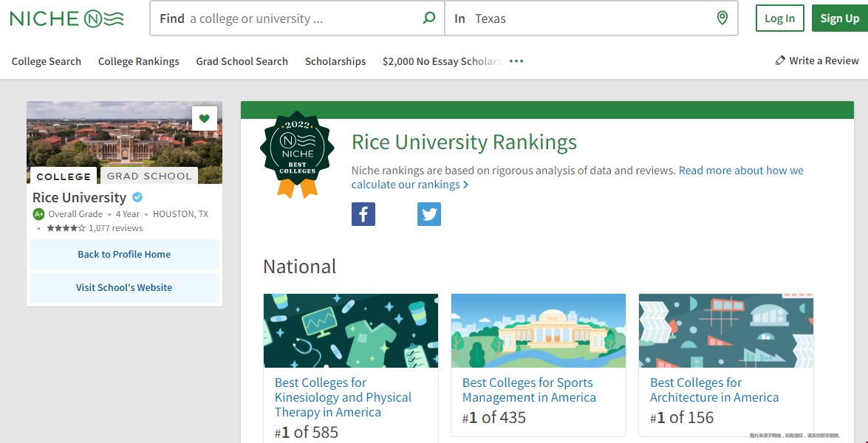Screen dimensions: 868x443
Task: Click the "4 Year" text
Action: [127, 214]
